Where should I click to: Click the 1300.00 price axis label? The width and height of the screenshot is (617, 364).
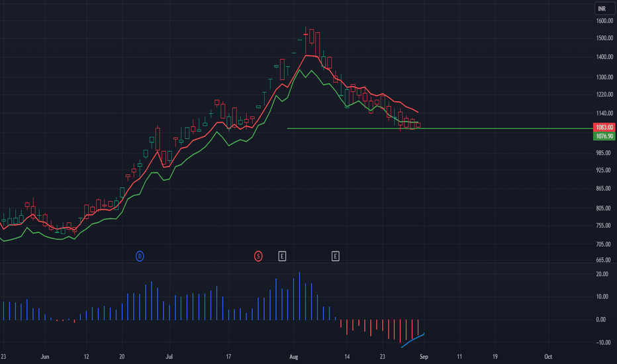coord(604,77)
